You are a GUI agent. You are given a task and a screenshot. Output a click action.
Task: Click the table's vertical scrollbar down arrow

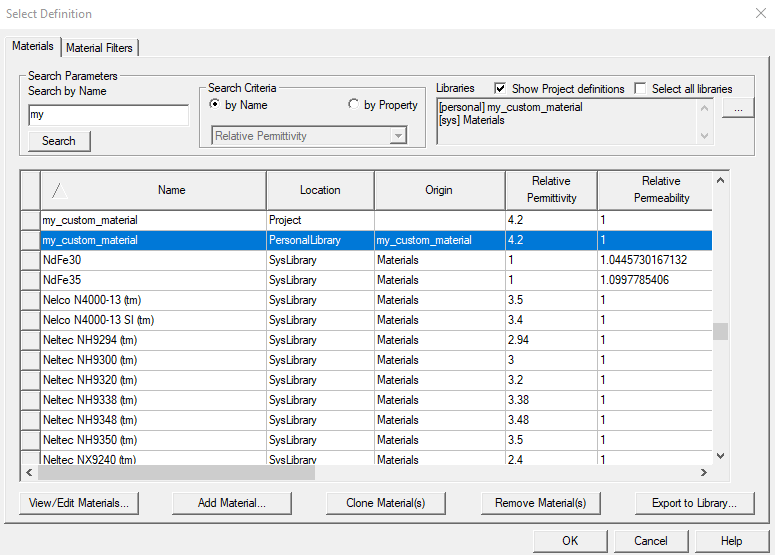pyautogui.click(x=720, y=456)
